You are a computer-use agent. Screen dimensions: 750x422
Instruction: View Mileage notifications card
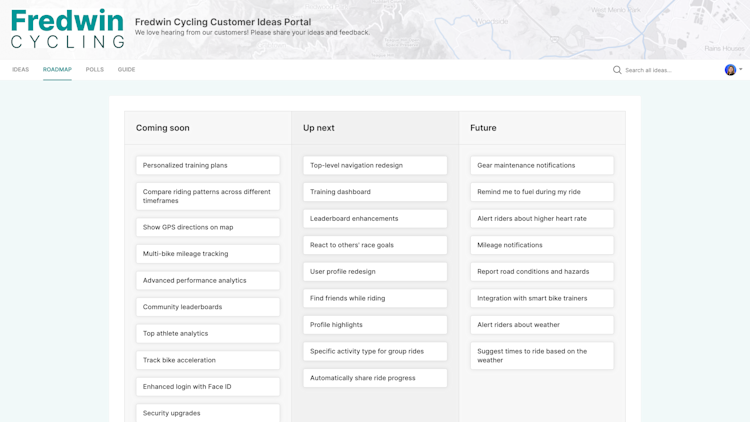542,245
